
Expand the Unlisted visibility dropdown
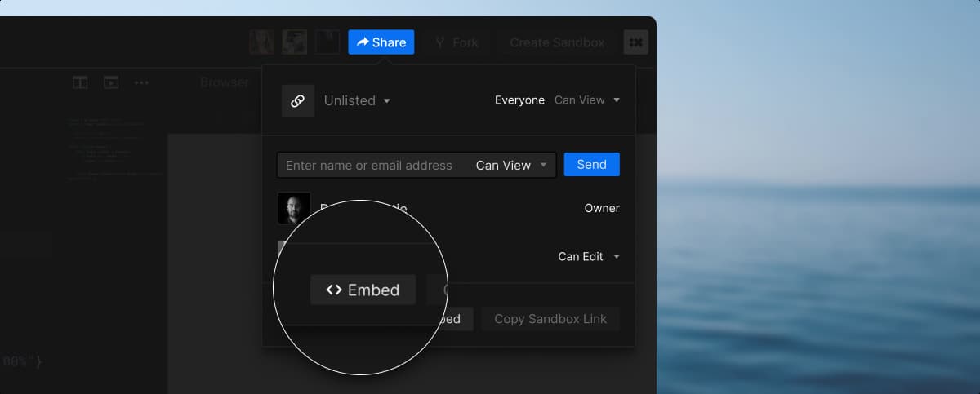pos(358,101)
